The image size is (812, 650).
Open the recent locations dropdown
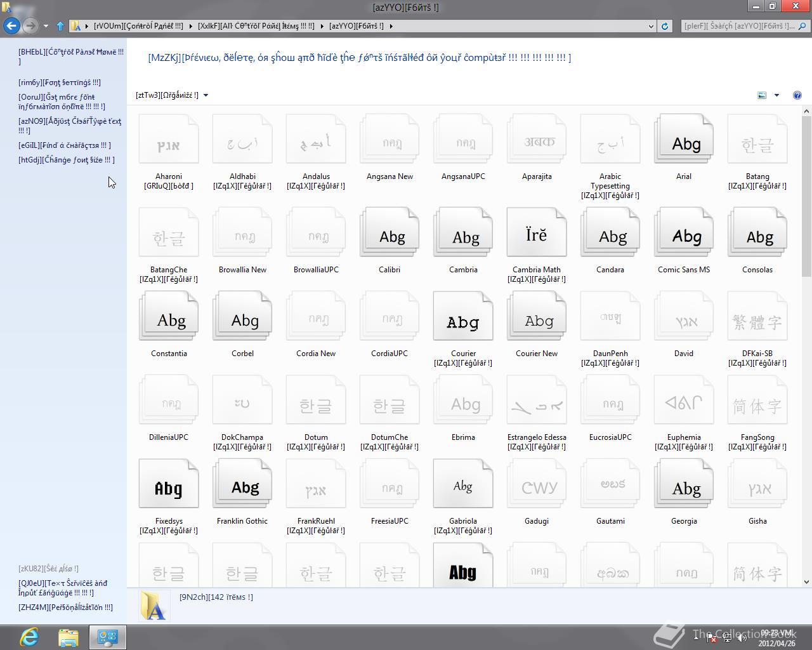(x=46, y=26)
